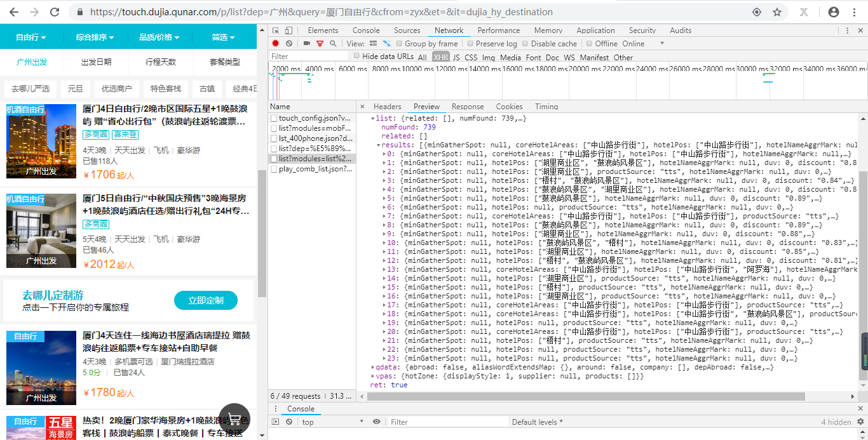Select the JS filter type
Viewport: 868px width, 440px height.
pyautogui.click(x=456, y=57)
